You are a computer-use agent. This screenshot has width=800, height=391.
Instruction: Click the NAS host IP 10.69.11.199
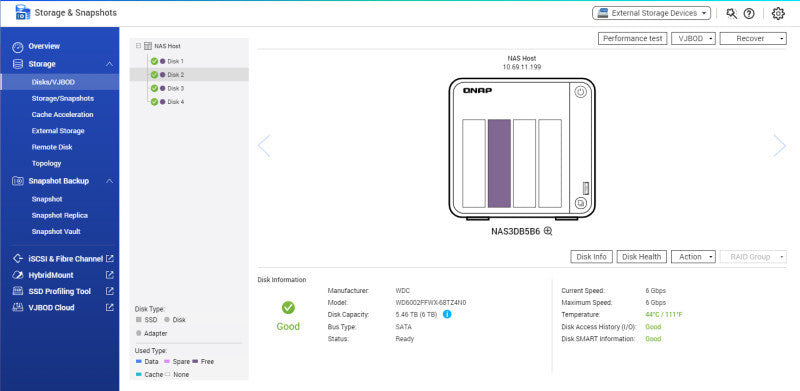522,67
